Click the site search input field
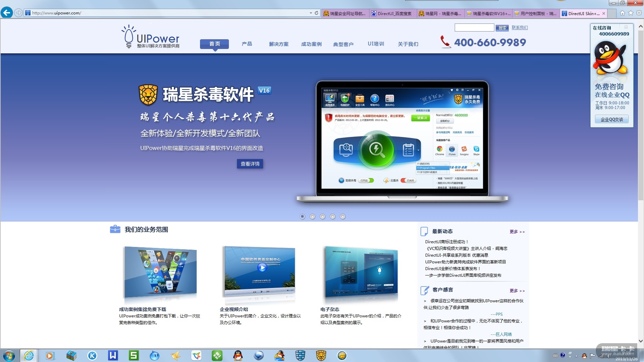 click(474, 28)
